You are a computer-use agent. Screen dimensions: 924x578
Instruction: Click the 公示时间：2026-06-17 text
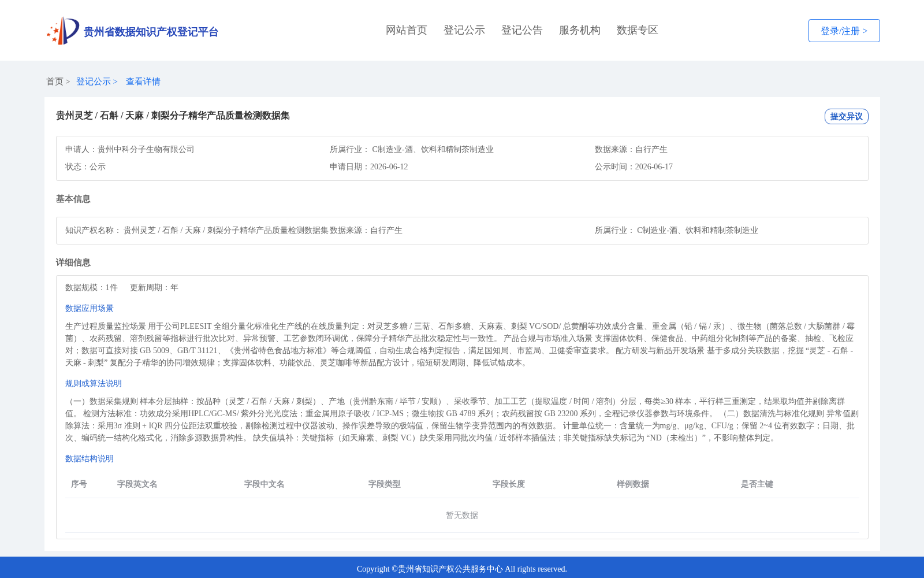tap(634, 167)
